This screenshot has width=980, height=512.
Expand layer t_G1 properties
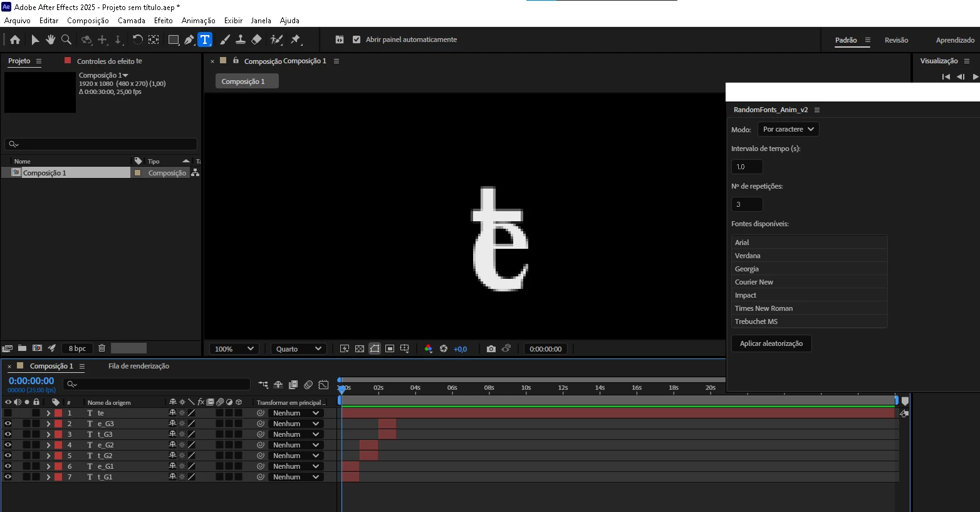coord(48,477)
